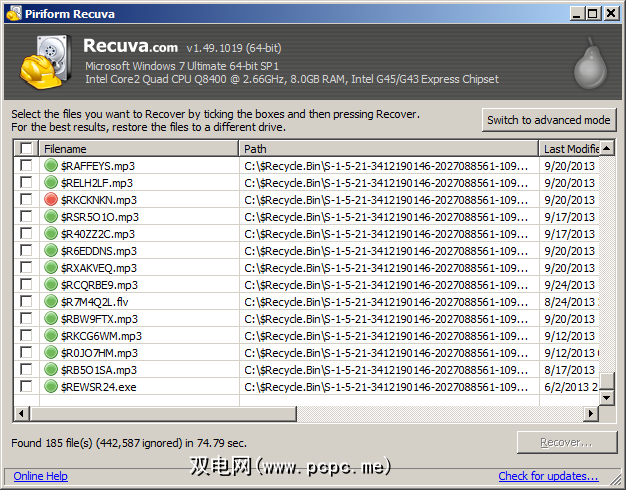Tick the checkbox for $RB5O1SA.mp3
This screenshot has width=626, height=490.
(x=26, y=369)
